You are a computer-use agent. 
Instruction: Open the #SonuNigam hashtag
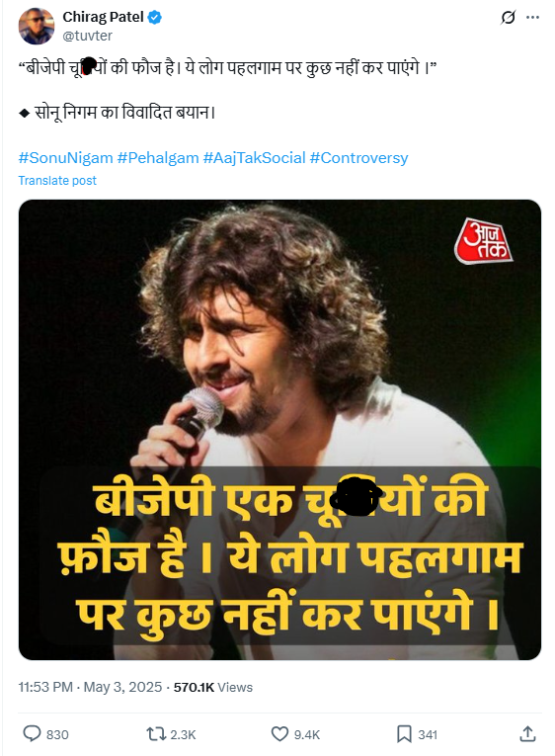pos(65,158)
